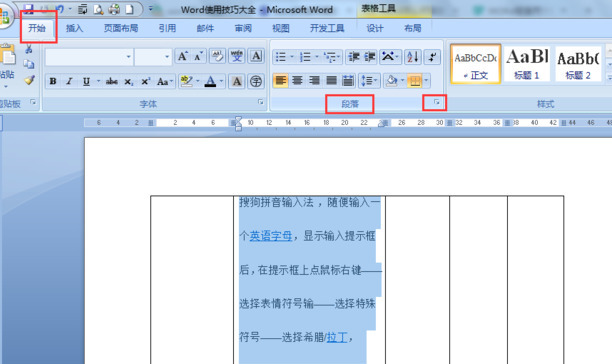Open the 插入 (Insert) tab
The height and width of the screenshot is (364, 612).
tap(74, 28)
